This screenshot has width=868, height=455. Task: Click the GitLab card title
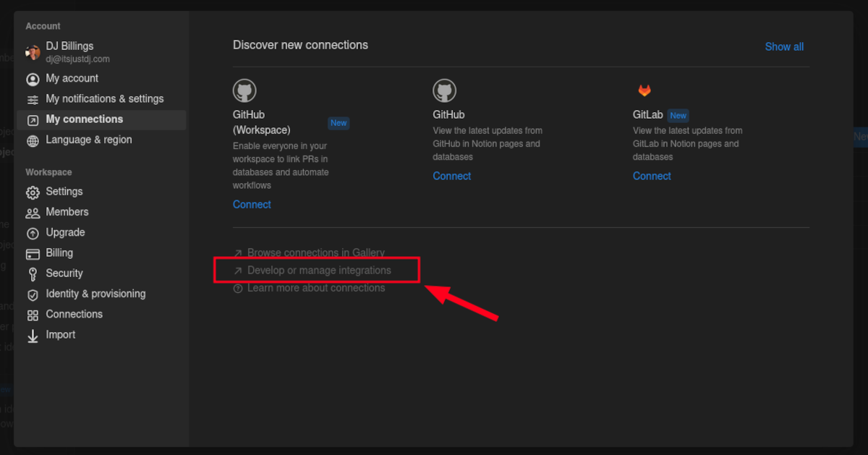click(647, 115)
